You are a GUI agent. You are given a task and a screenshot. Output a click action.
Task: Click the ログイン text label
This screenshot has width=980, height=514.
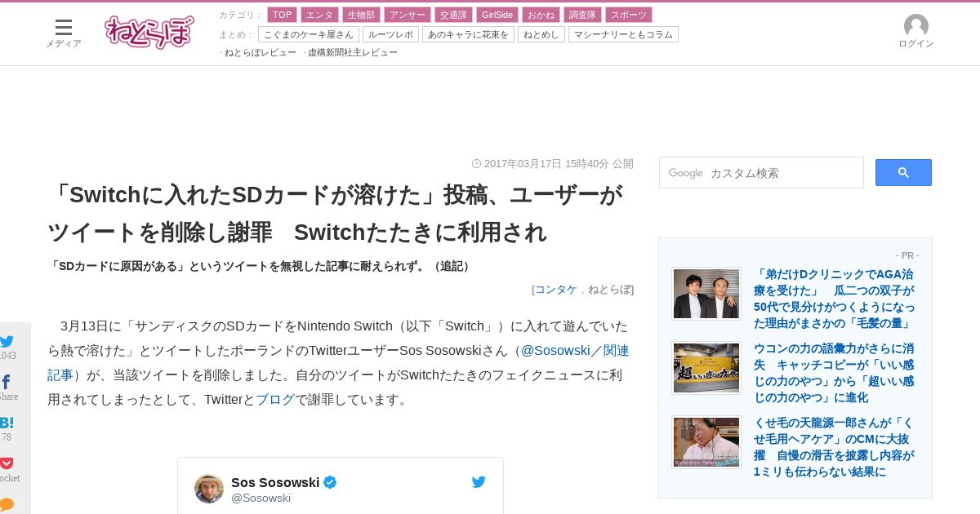[x=915, y=43]
